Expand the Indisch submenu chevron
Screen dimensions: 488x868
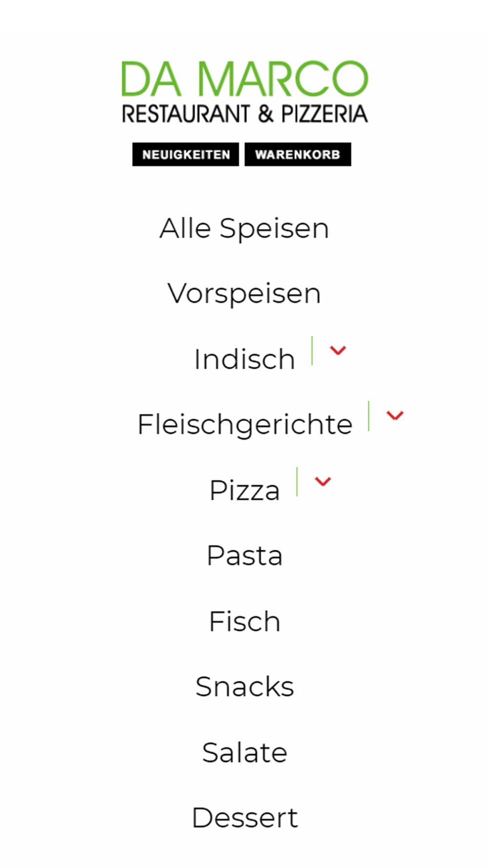click(338, 350)
